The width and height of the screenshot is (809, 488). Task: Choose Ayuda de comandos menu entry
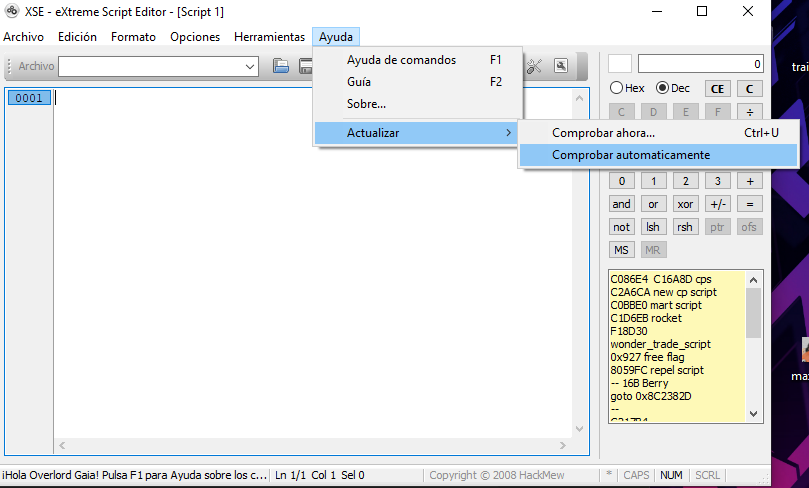(x=401, y=60)
